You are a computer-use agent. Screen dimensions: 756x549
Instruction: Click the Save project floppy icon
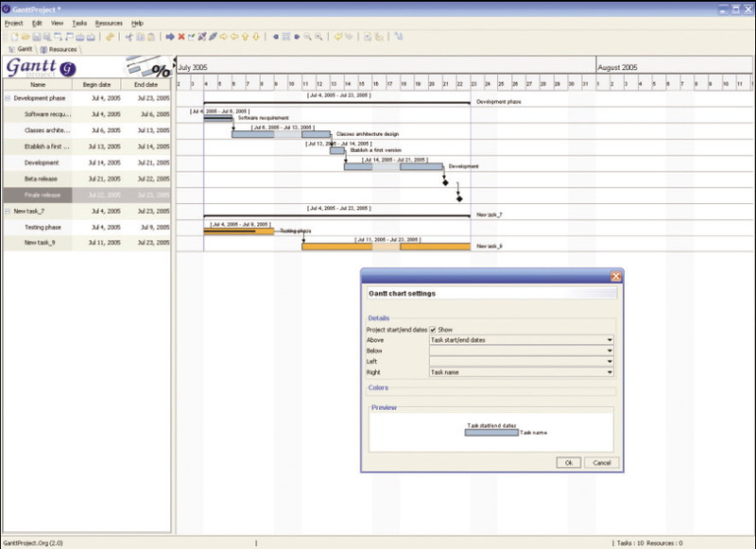[37, 37]
